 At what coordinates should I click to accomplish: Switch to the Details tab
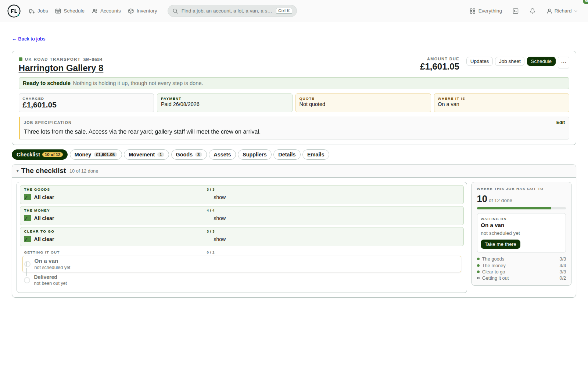click(x=287, y=155)
